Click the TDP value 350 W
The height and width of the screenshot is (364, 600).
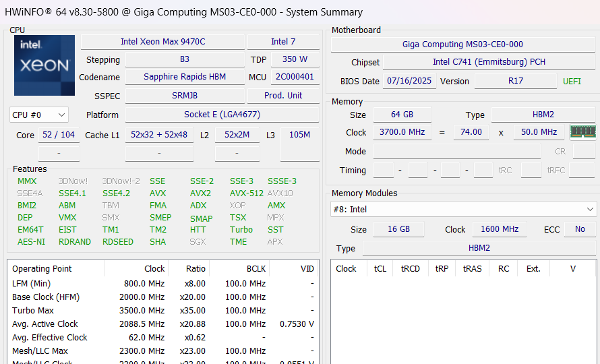pos(295,59)
